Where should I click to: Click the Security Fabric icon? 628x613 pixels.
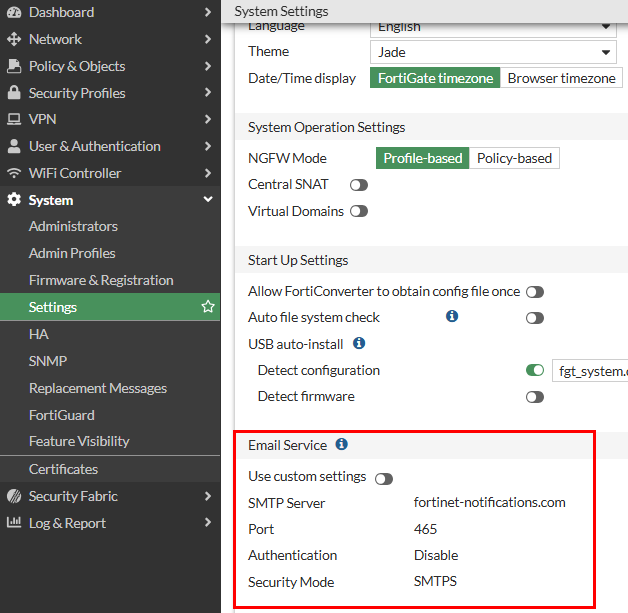pos(13,496)
